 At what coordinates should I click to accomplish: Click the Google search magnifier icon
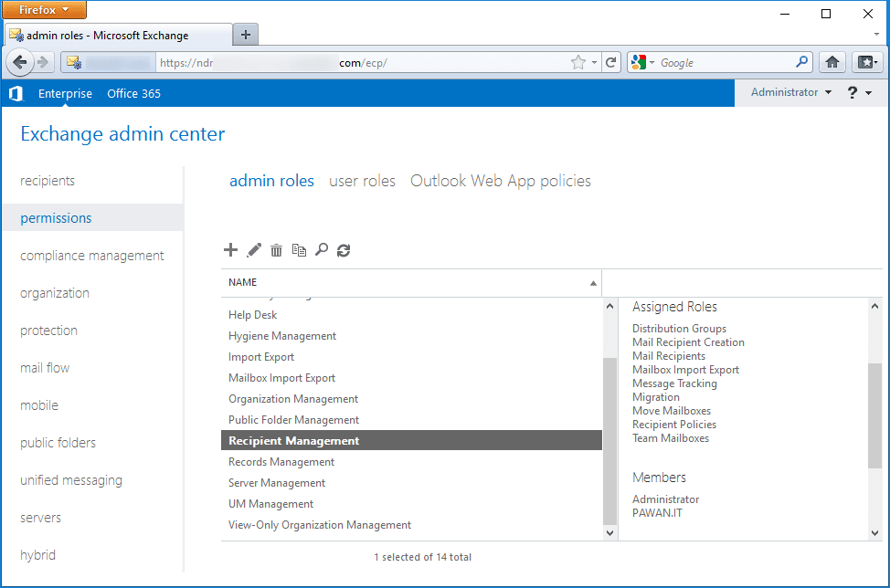(x=801, y=62)
